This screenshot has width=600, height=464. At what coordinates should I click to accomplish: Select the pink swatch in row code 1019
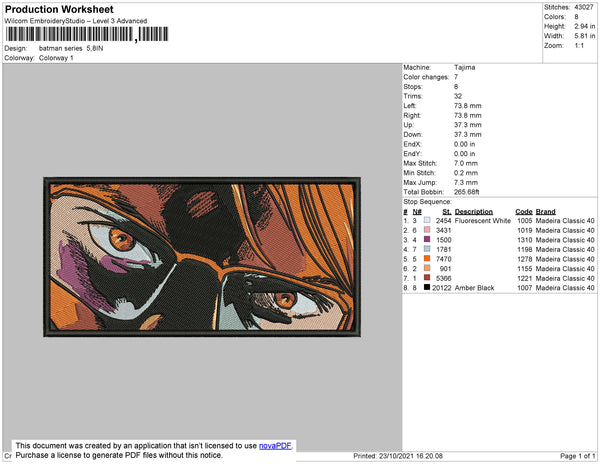pos(427,230)
